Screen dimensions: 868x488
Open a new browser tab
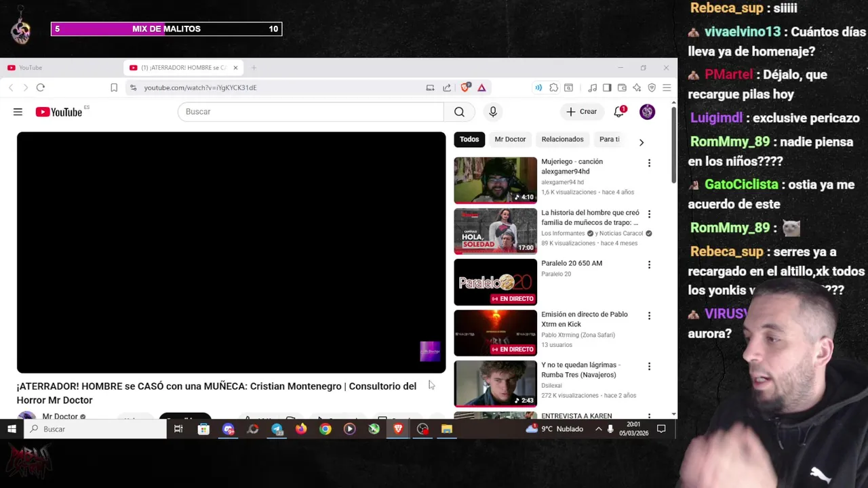point(254,68)
